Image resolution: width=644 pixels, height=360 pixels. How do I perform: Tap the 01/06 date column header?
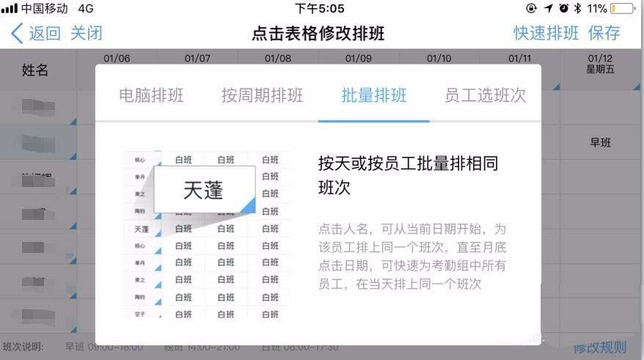pos(117,59)
